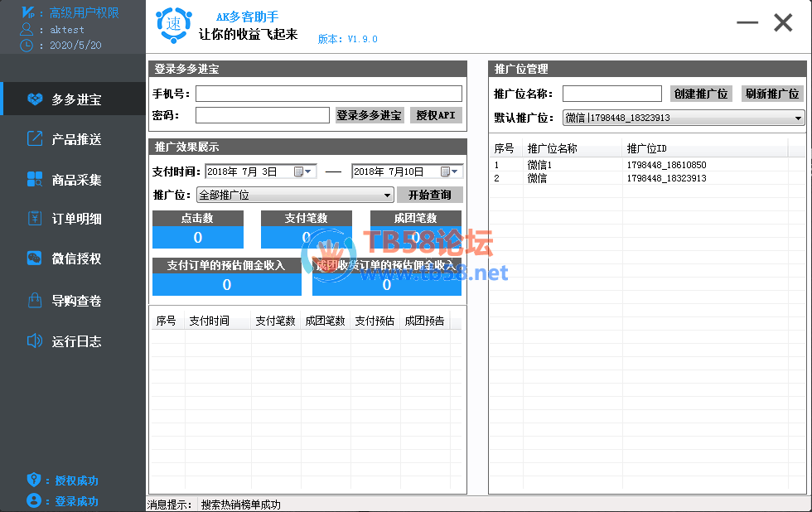Open calendar picker for end date 7月10日
The height and width of the screenshot is (512, 812).
[449, 171]
